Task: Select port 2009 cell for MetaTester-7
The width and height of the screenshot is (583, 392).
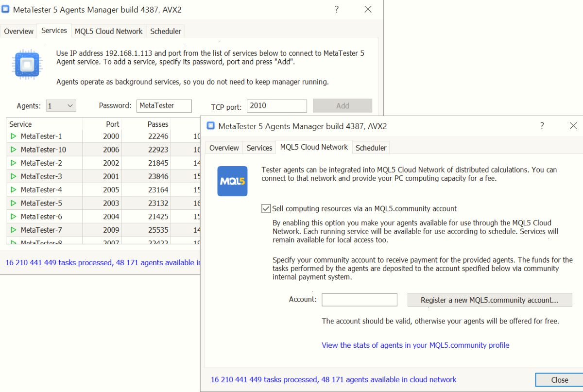Action: point(111,230)
